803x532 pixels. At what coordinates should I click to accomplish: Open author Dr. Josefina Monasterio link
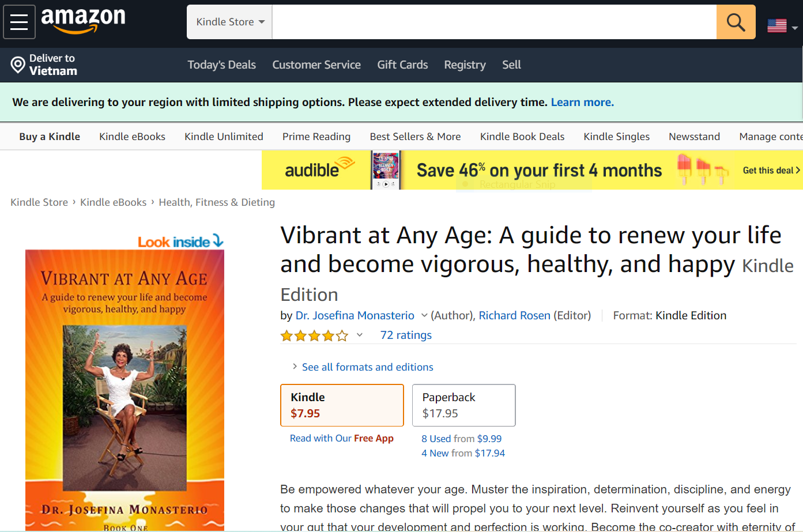click(x=355, y=315)
